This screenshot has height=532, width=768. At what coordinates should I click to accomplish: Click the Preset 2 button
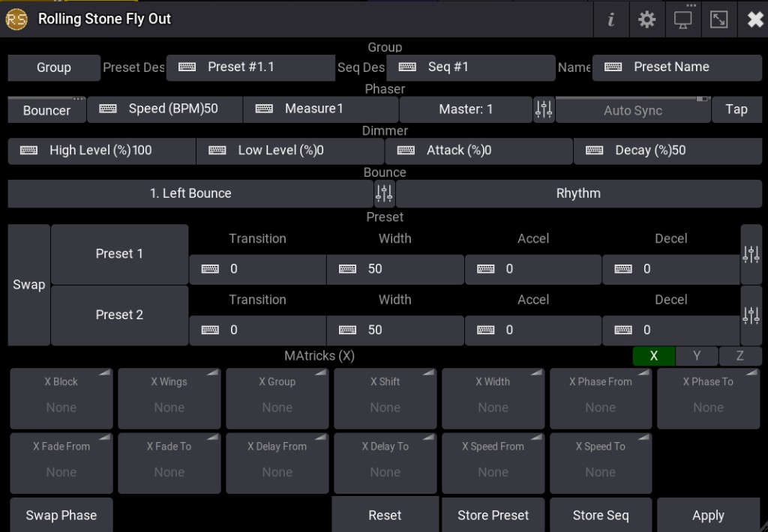tap(119, 315)
